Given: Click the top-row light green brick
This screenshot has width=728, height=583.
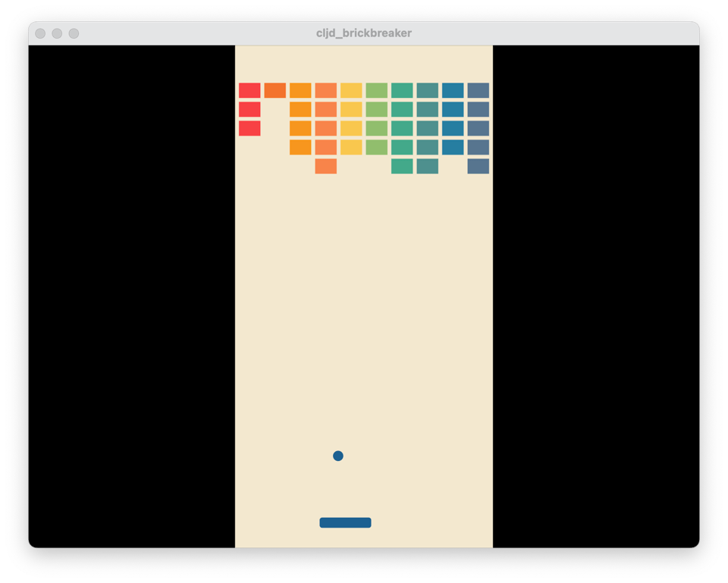Looking at the screenshot, I should 376,90.
